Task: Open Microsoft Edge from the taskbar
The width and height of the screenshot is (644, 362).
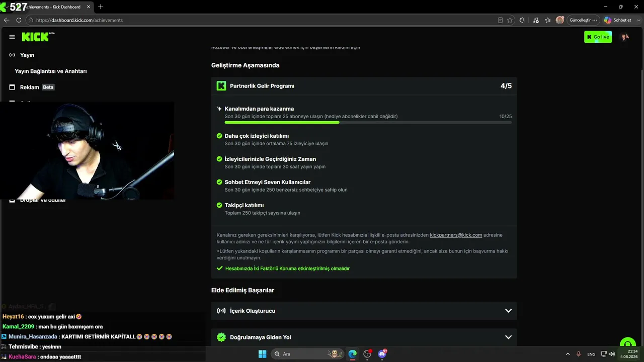Action: [352, 354]
